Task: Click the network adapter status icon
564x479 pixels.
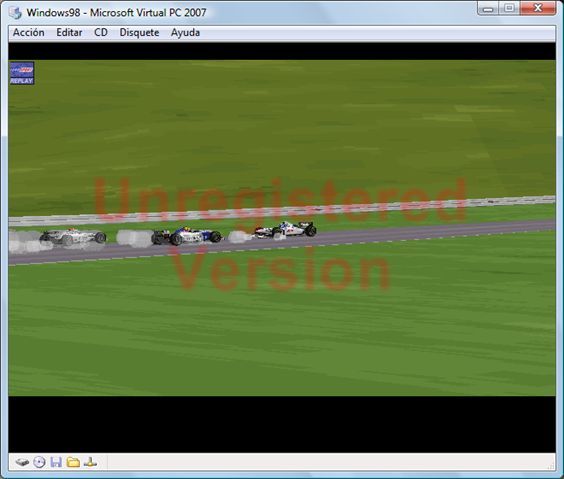Action: [90, 462]
